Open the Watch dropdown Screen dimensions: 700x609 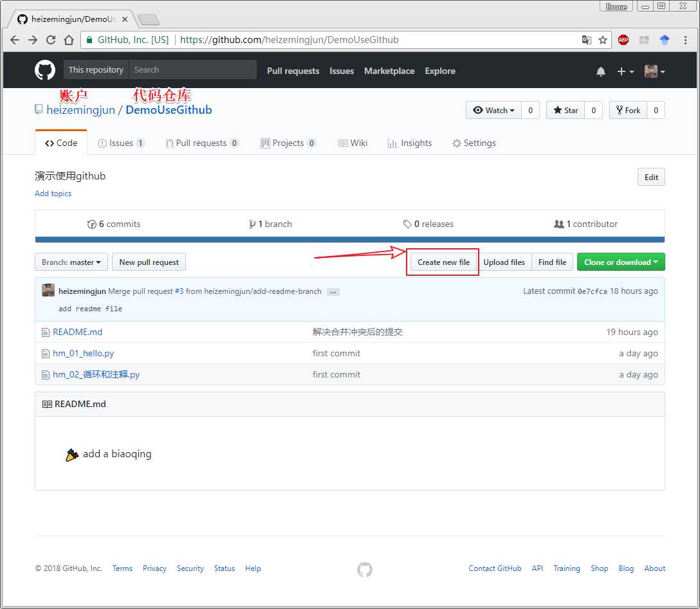click(x=493, y=110)
